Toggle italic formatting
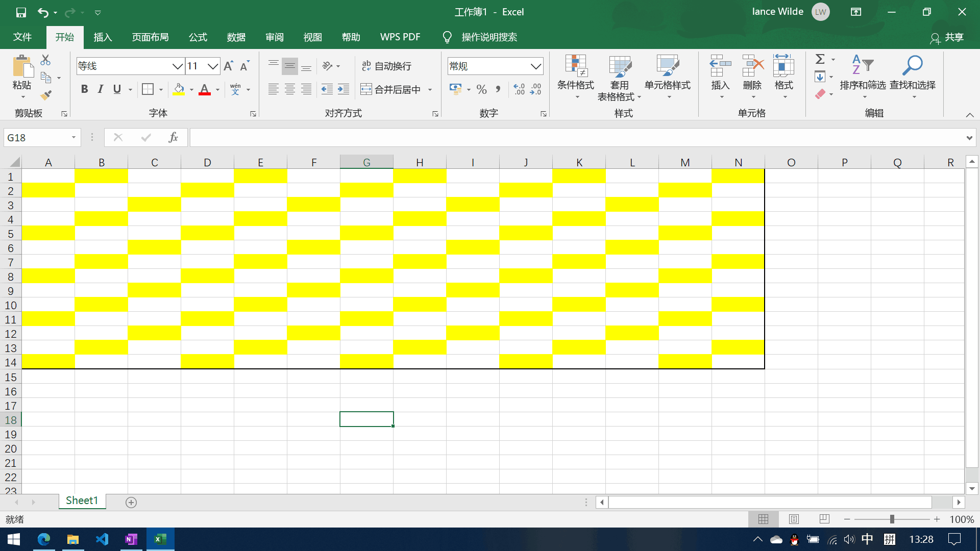Screen dimensions: 980x551 (101, 89)
